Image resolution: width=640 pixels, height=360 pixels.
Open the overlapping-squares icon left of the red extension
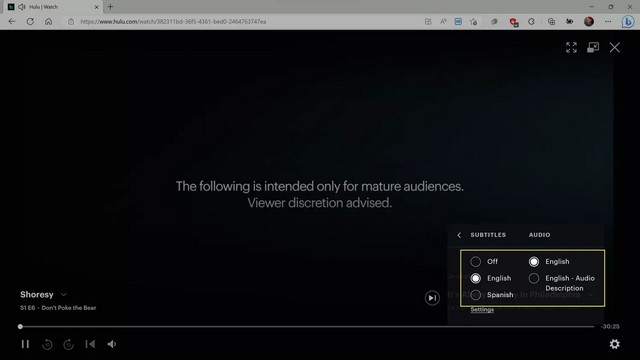[494, 22]
